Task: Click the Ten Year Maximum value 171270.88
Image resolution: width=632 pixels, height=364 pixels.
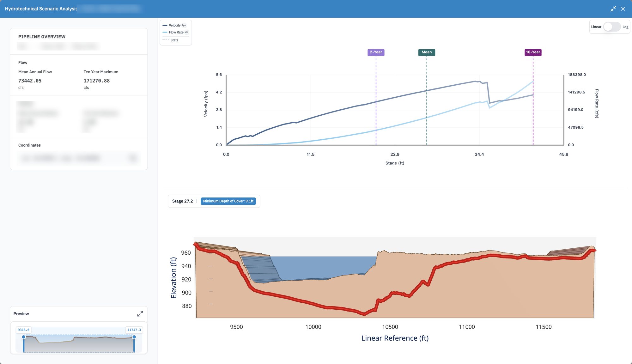Action: coord(97,81)
